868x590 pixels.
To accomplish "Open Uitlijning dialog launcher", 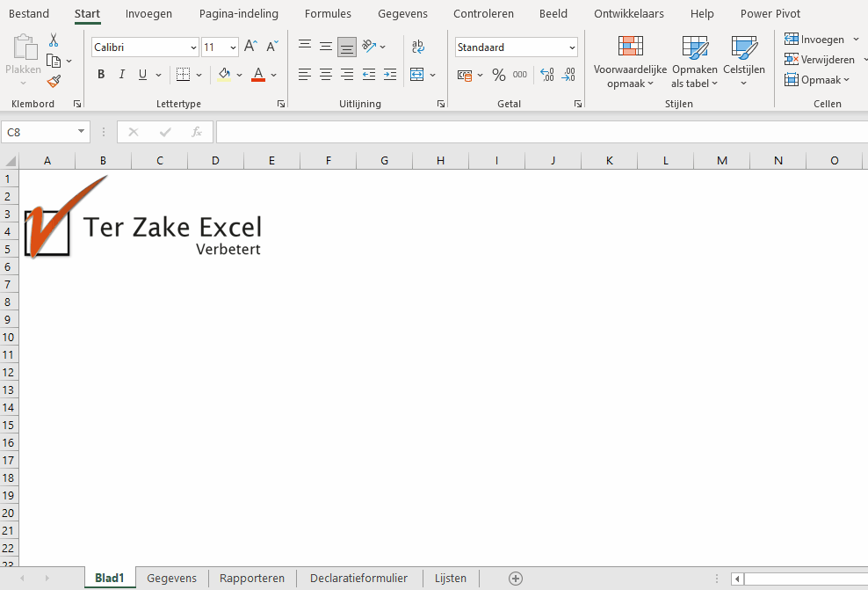I will coord(441,104).
